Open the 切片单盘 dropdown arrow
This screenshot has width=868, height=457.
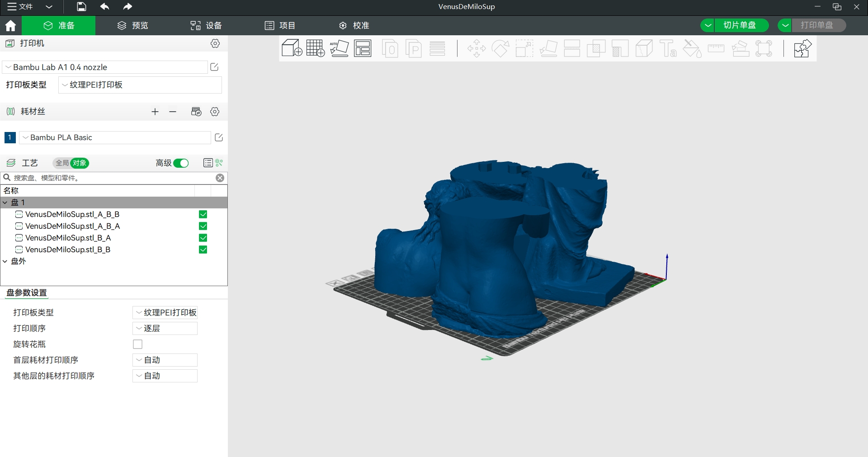[x=708, y=25]
